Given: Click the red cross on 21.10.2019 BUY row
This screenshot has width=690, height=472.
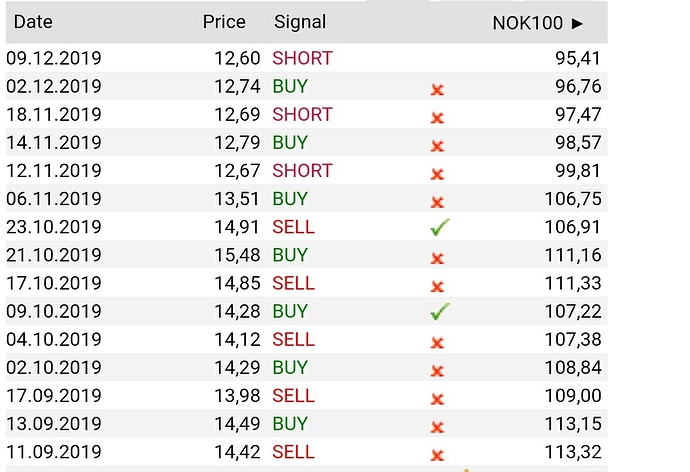Looking at the screenshot, I should point(437,258).
